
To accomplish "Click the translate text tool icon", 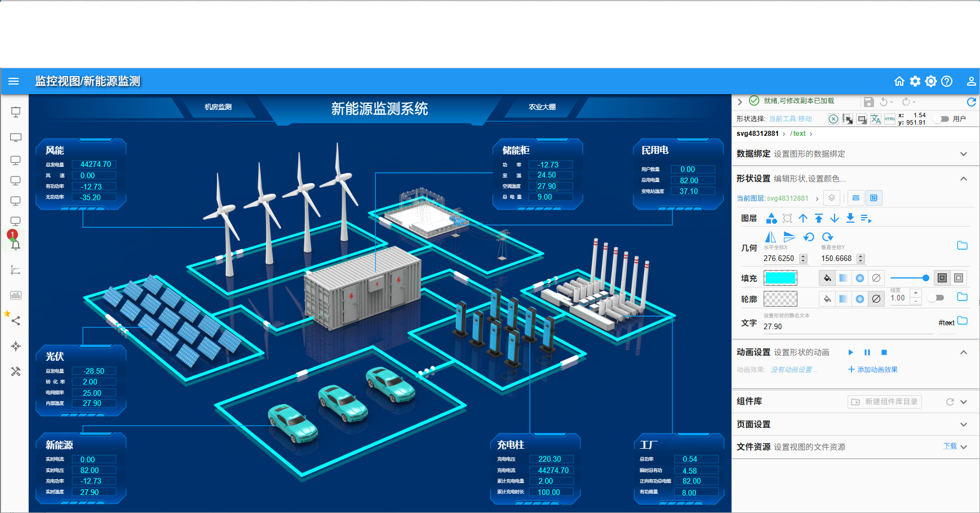I will coord(875,119).
